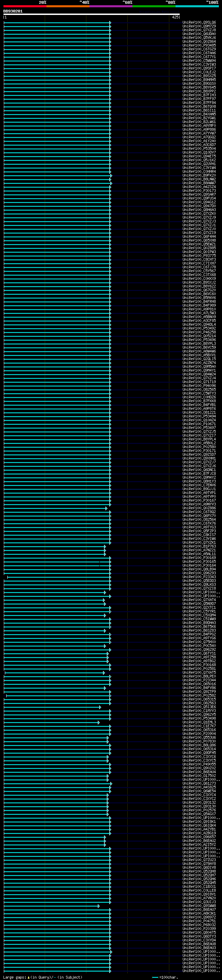Select hit label UniRef100_Q96293
This screenshot has height=980, width=222.
click(x=199, y=573)
